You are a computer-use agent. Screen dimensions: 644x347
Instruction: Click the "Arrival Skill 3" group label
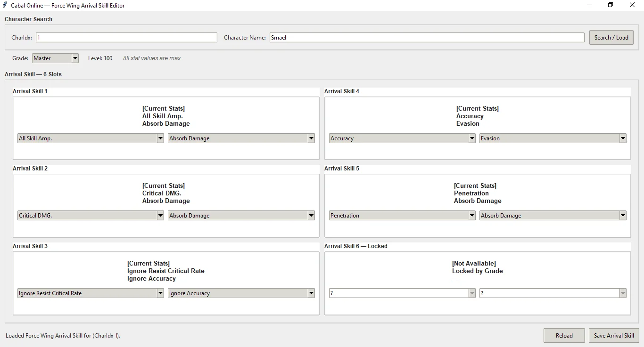(30, 246)
